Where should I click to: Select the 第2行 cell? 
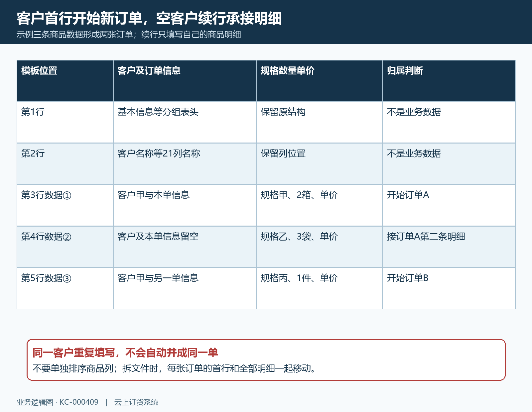(x=65, y=164)
